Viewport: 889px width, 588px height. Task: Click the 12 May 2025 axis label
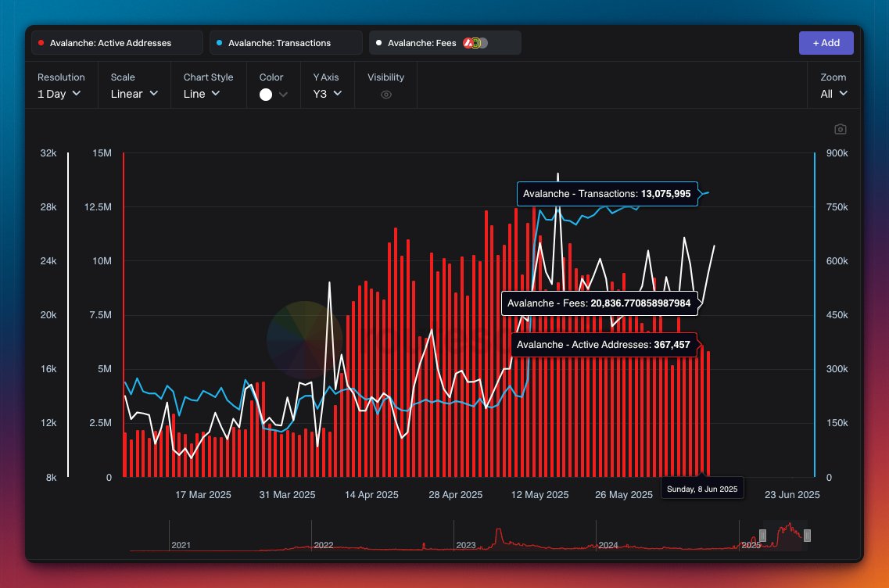pyautogui.click(x=539, y=495)
